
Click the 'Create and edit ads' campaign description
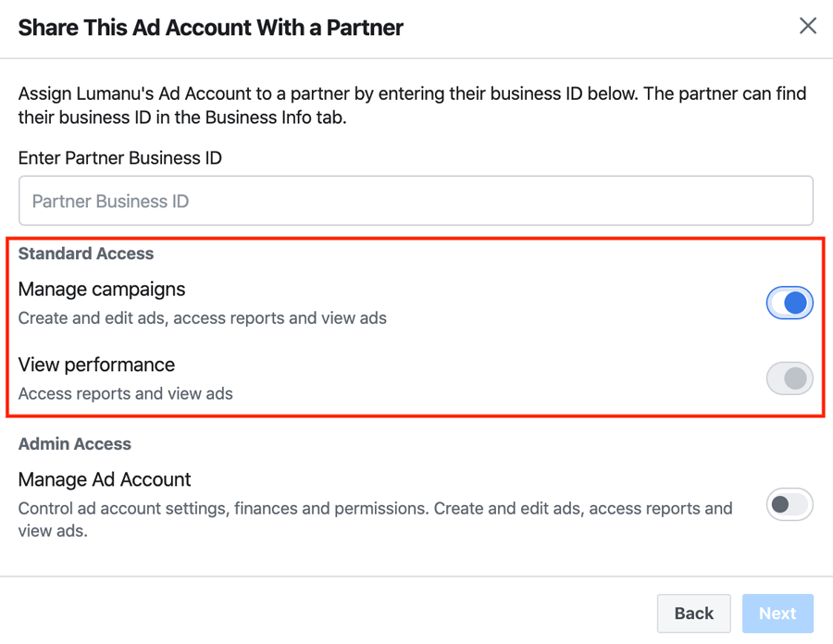(203, 318)
